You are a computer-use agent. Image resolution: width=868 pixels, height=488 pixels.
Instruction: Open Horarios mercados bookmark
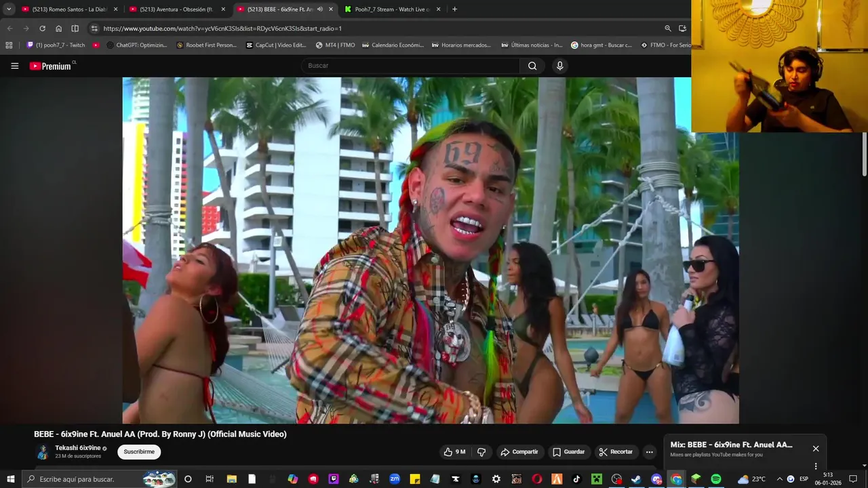click(x=462, y=45)
